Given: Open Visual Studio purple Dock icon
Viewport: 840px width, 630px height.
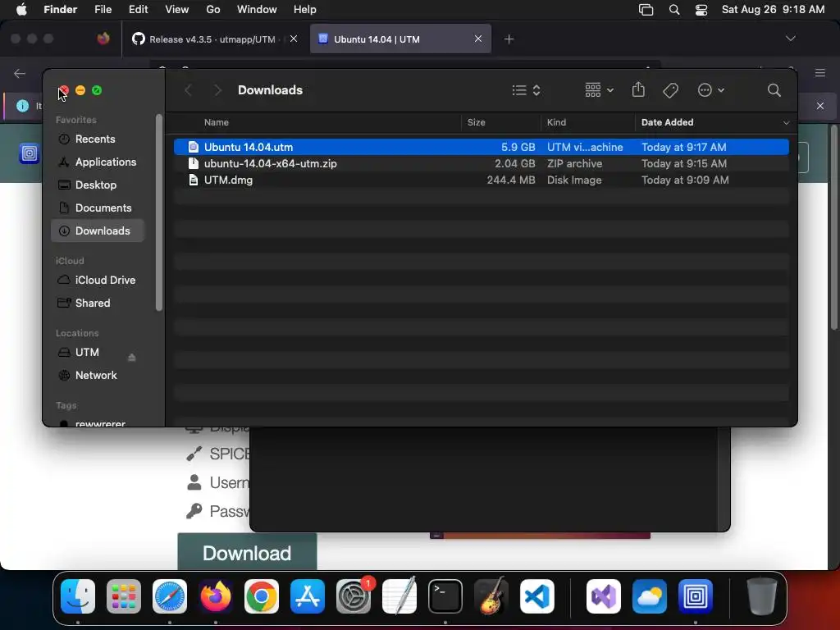Looking at the screenshot, I should click(604, 596).
